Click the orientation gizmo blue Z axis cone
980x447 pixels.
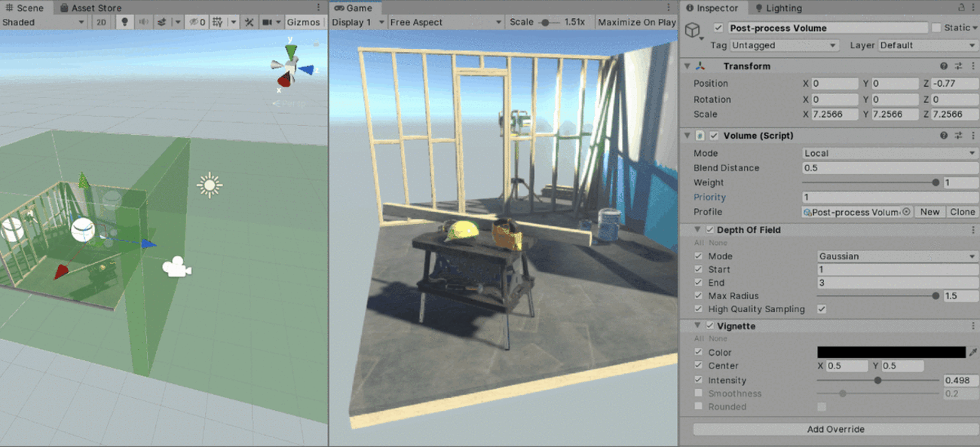306,69
